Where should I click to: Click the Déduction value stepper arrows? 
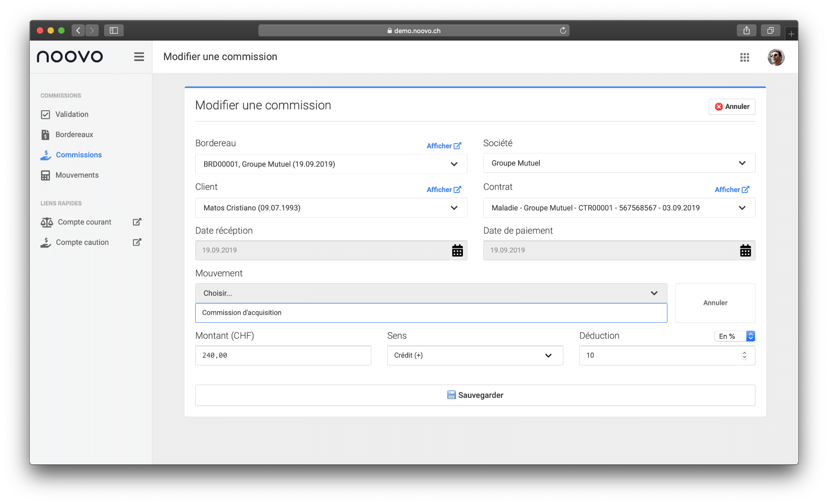pyautogui.click(x=744, y=356)
